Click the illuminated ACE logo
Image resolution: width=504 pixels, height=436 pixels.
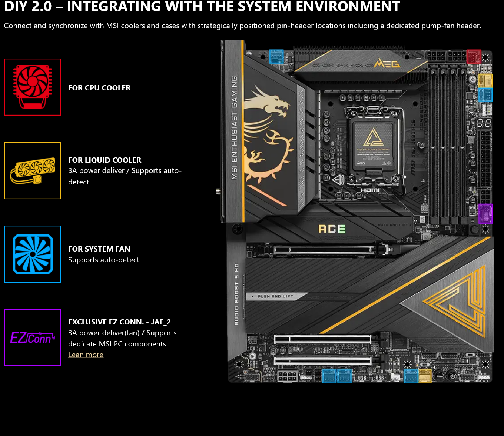(332, 229)
